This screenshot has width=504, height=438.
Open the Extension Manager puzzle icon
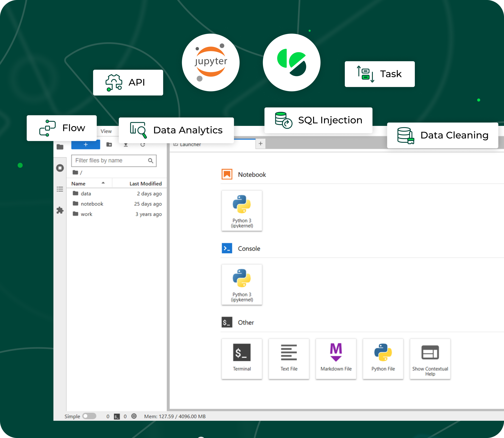(x=60, y=210)
